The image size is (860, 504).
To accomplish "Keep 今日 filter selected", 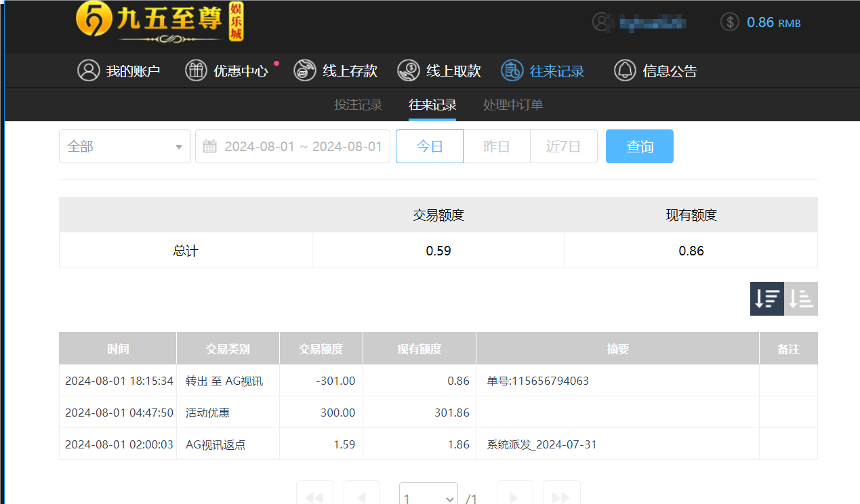I will tap(429, 146).
